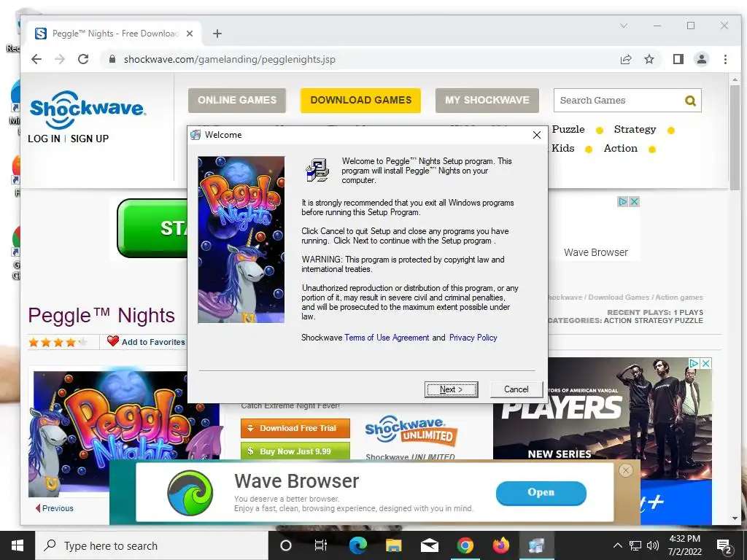Image resolution: width=747 pixels, height=560 pixels.
Task: Click the Windows taskbar search box
Action: 152,545
